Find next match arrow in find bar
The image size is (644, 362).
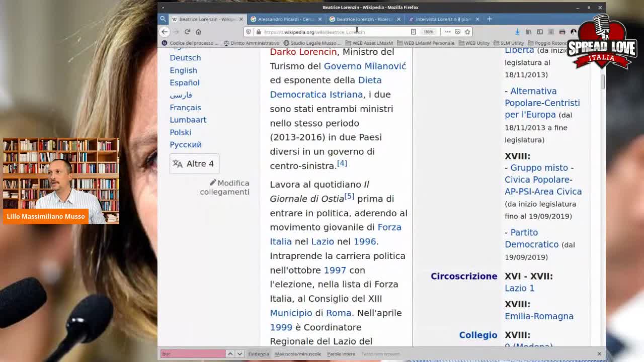(x=239, y=354)
